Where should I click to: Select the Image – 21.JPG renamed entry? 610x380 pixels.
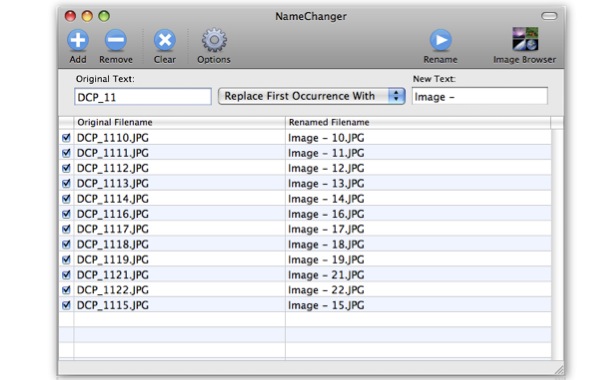click(326, 275)
